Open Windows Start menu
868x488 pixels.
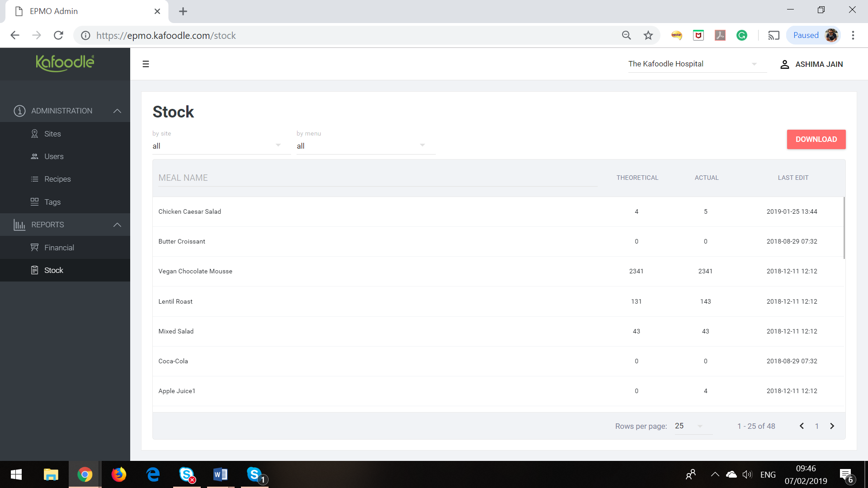[x=16, y=474]
